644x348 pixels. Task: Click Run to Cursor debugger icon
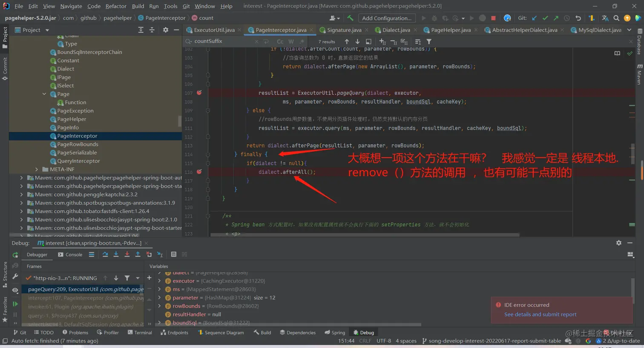[160, 254]
